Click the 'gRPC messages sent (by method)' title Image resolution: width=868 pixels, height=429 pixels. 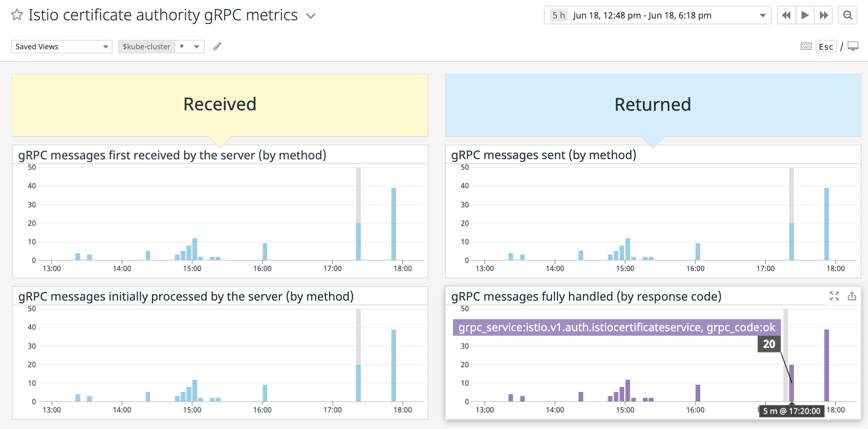point(543,155)
